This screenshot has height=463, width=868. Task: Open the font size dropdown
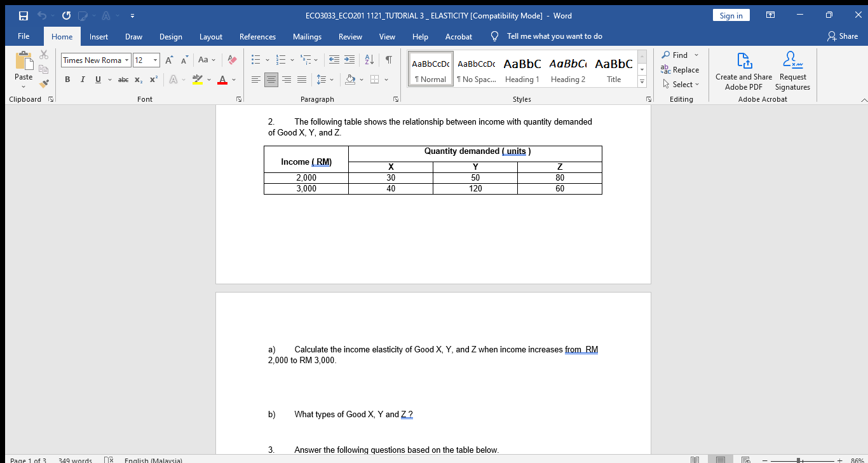click(156, 60)
